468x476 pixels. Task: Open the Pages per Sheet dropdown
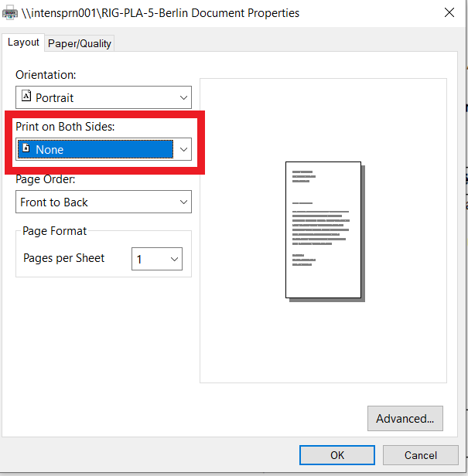[157, 259]
